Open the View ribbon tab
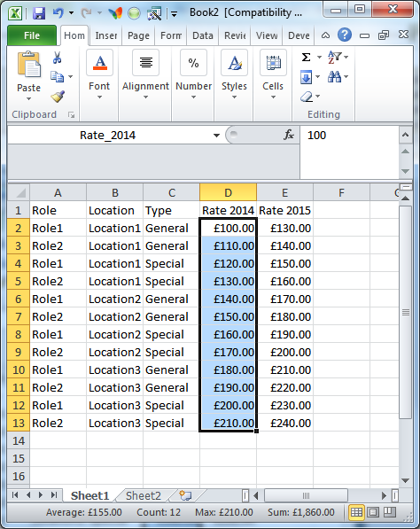The height and width of the screenshot is (529, 420). 267,35
